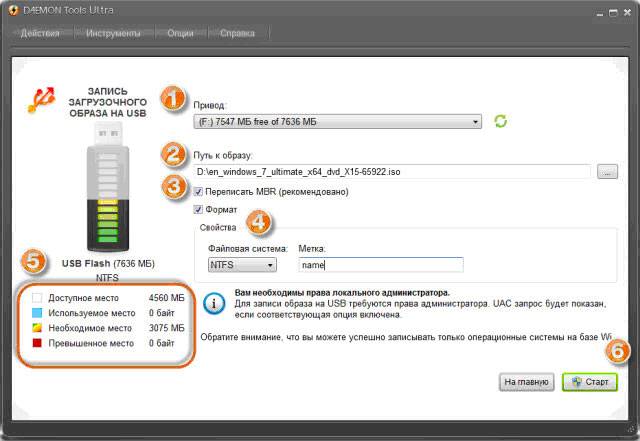Click the browse button with three dots
The width and height of the screenshot is (640, 441).
(607, 172)
